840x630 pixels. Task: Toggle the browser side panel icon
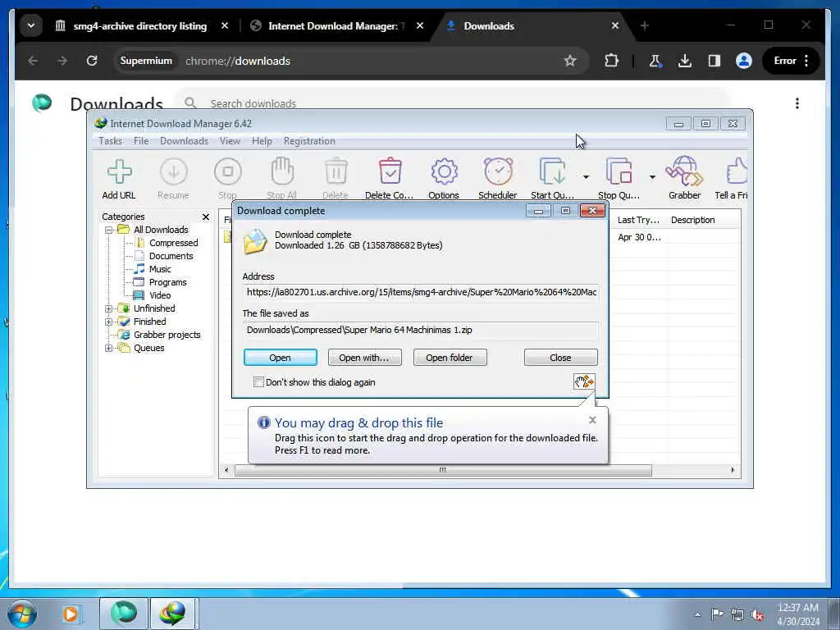(x=714, y=61)
